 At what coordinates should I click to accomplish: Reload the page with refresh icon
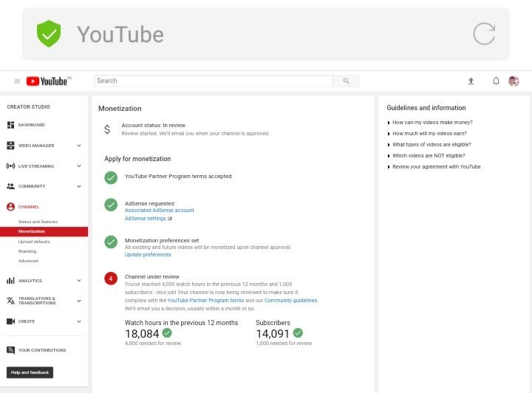tap(484, 33)
